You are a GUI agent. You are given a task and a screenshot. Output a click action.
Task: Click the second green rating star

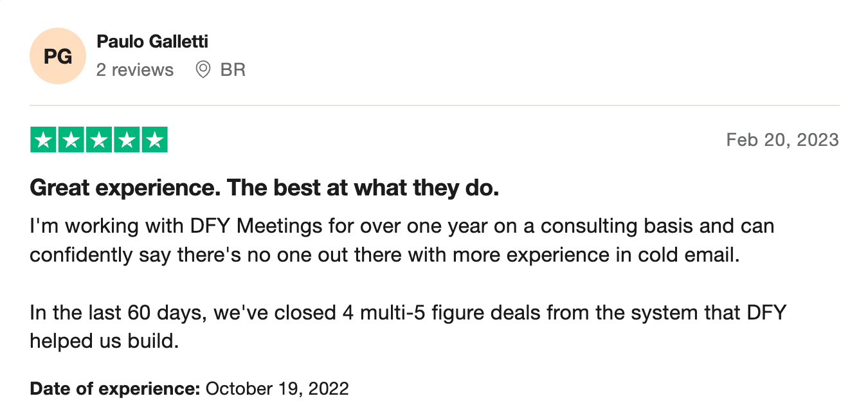coord(71,140)
